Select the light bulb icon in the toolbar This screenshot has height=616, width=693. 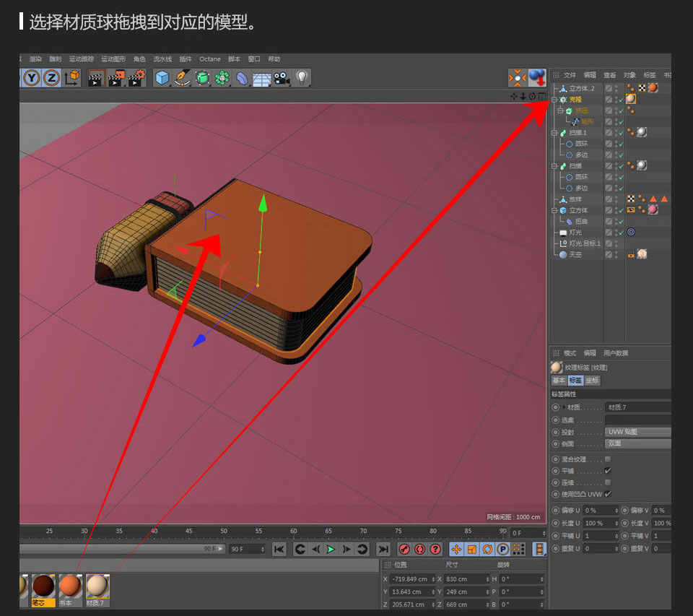(302, 77)
